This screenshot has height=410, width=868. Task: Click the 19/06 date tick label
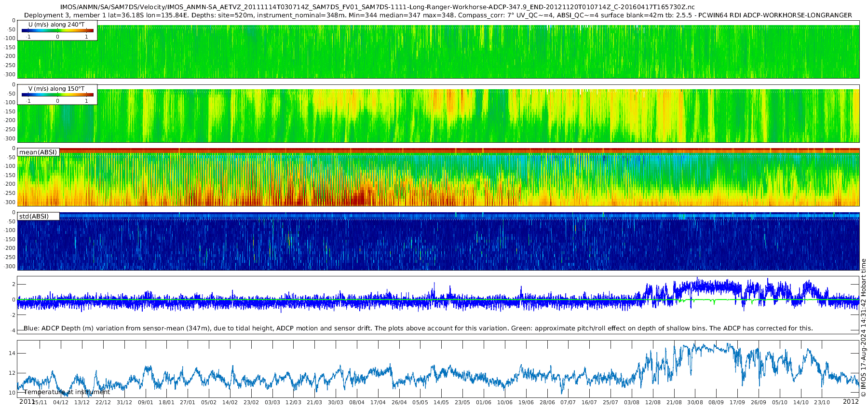click(526, 402)
